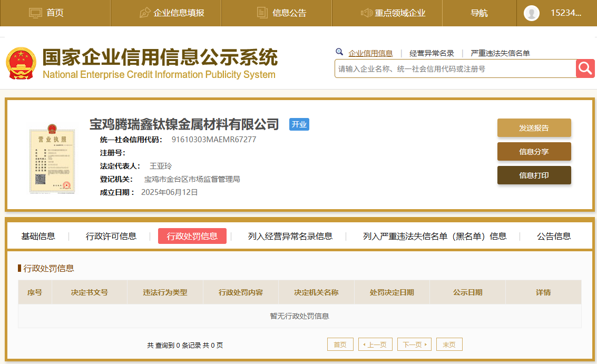Click the 重点领域企业 speaker icon
Viewport: 597px width, 364px height.
click(367, 13)
